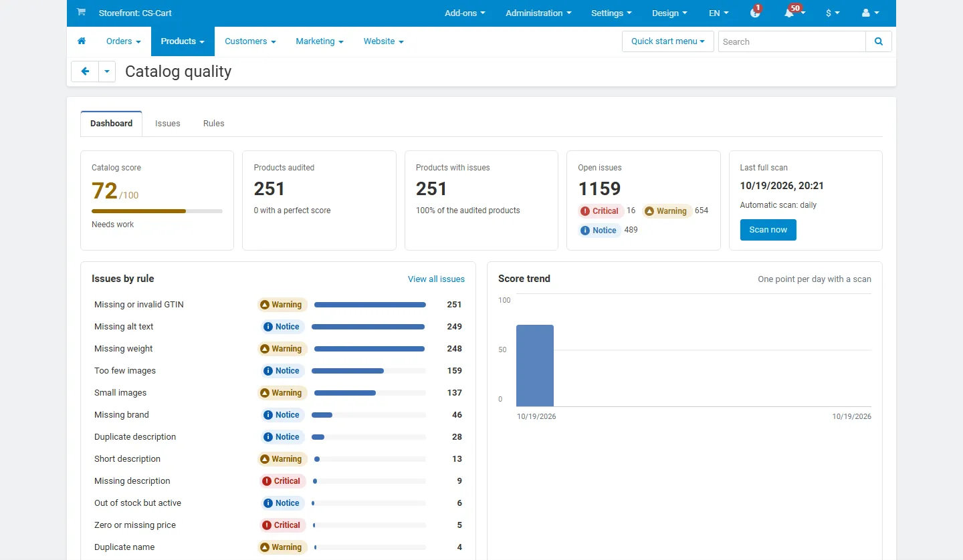963x560 pixels.
Task: Click the back arrow button
Action: pos(85,72)
